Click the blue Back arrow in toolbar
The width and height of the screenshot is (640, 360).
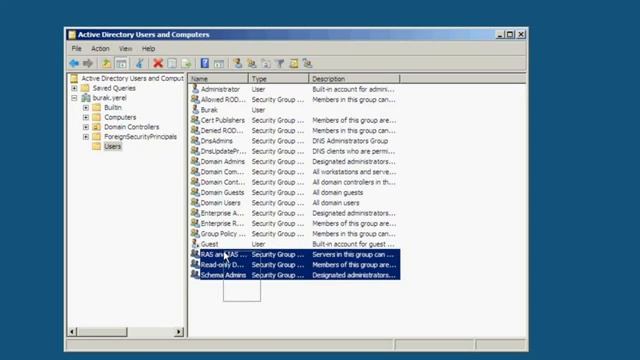click(74, 63)
